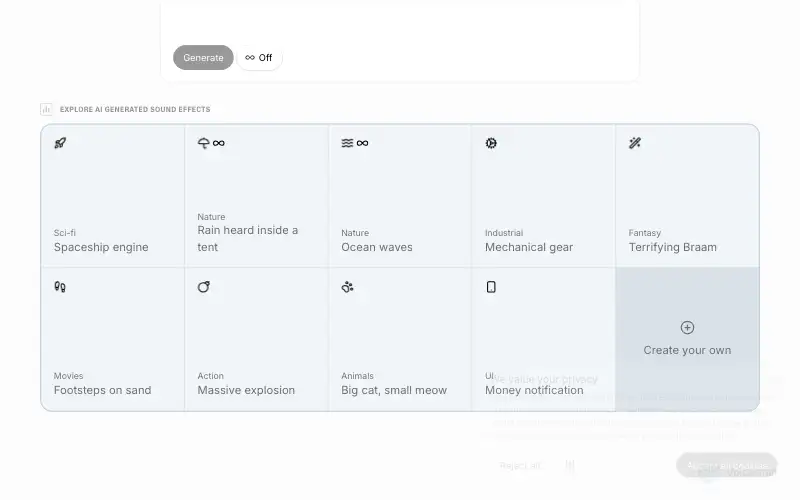Open the Big cat, small meow effect
800x500 pixels.
click(x=400, y=339)
